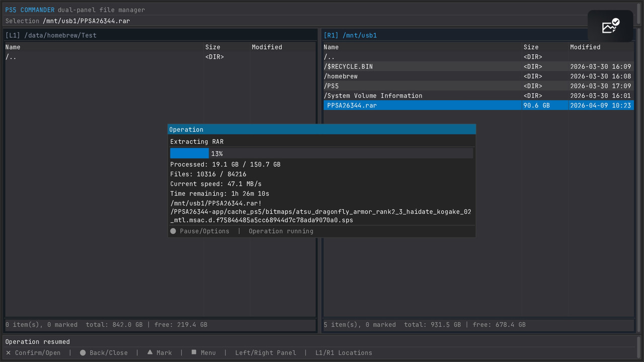Click the Left/Right Panel hint

[266, 353]
